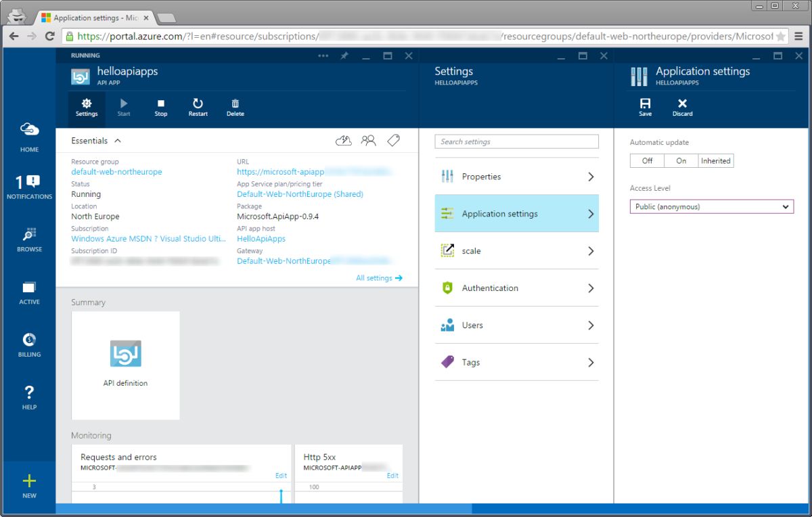This screenshot has width=812, height=517.
Task: Open the Chrome menu hamburger icon
Action: (x=799, y=37)
